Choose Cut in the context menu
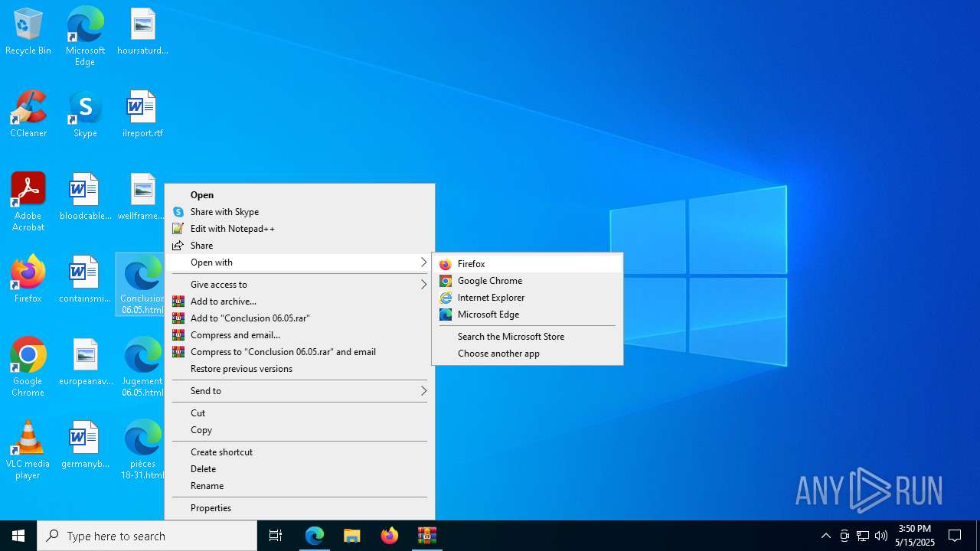This screenshot has width=980, height=551. (x=299, y=413)
